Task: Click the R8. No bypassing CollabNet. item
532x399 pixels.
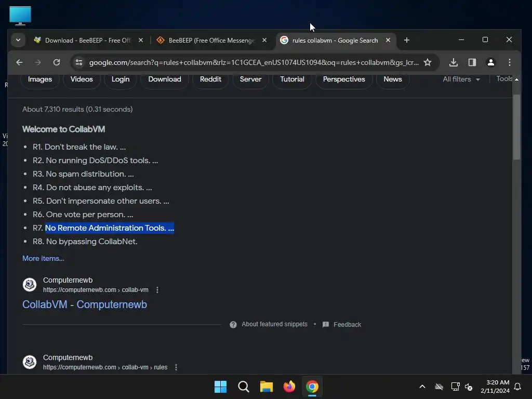Action: coord(85,241)
